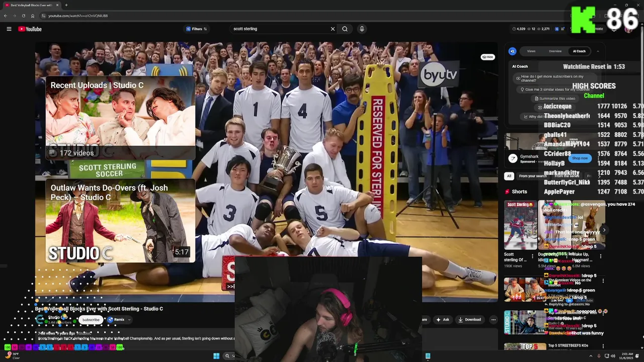The image size is (644, 362).
Task: Open a new browser tab with plus
Action: coord(66,5)
